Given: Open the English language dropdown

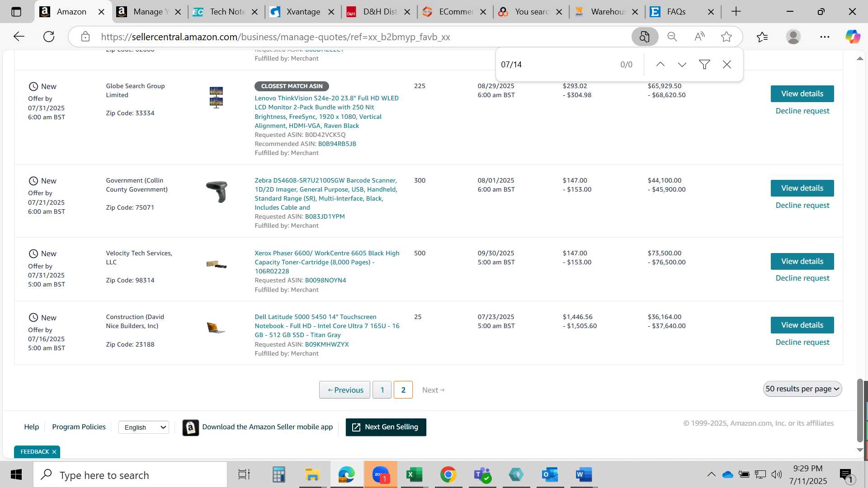Looking at the screenshot, I should (x=144, y=427).
